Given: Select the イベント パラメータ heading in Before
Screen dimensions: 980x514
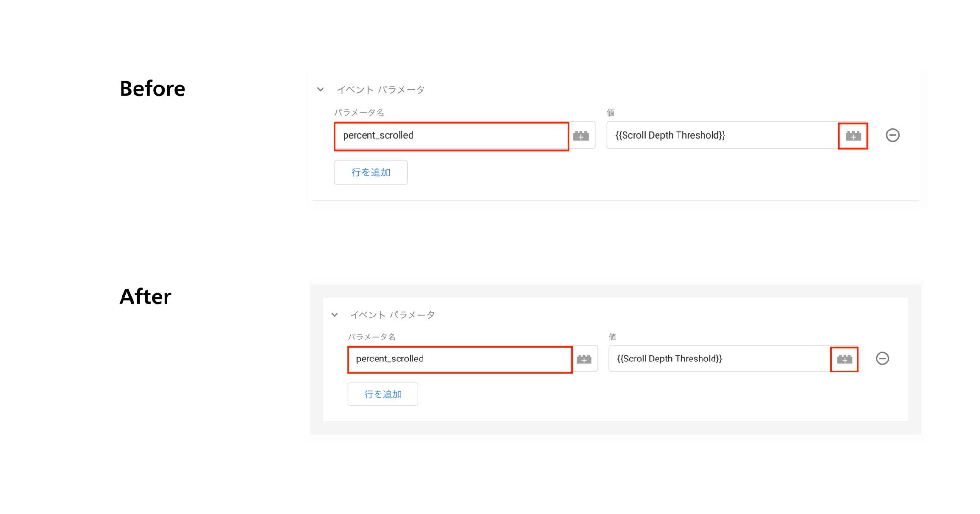Looking at the screenshot, I should click(x=381, y=89).
